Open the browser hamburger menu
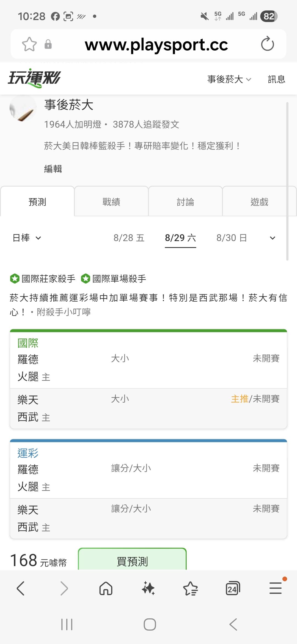Viewport: 297px width, 644px height. [275, 588]
